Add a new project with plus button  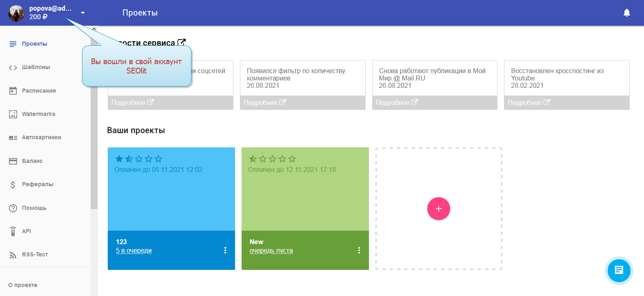(x=438, y=209)
